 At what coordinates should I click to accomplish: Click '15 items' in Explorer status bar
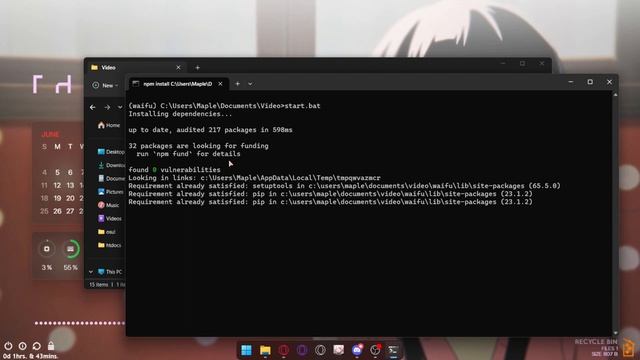point(98,284)
